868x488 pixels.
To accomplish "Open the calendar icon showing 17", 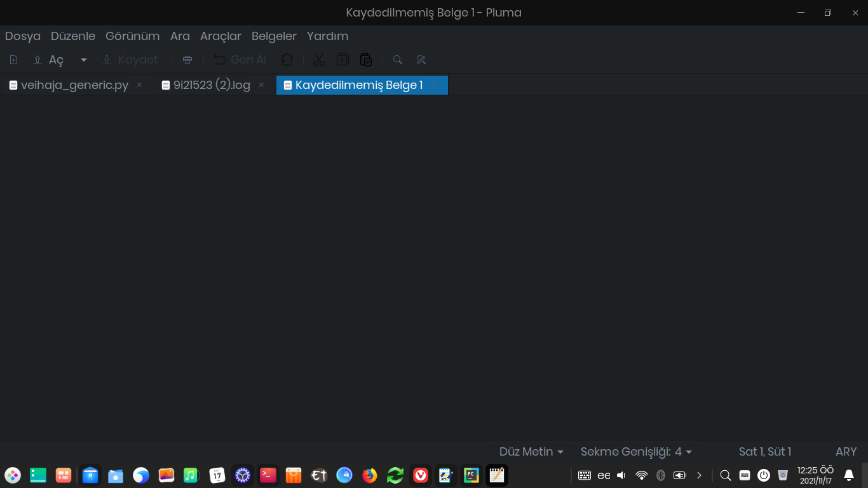I will point(217,475).
